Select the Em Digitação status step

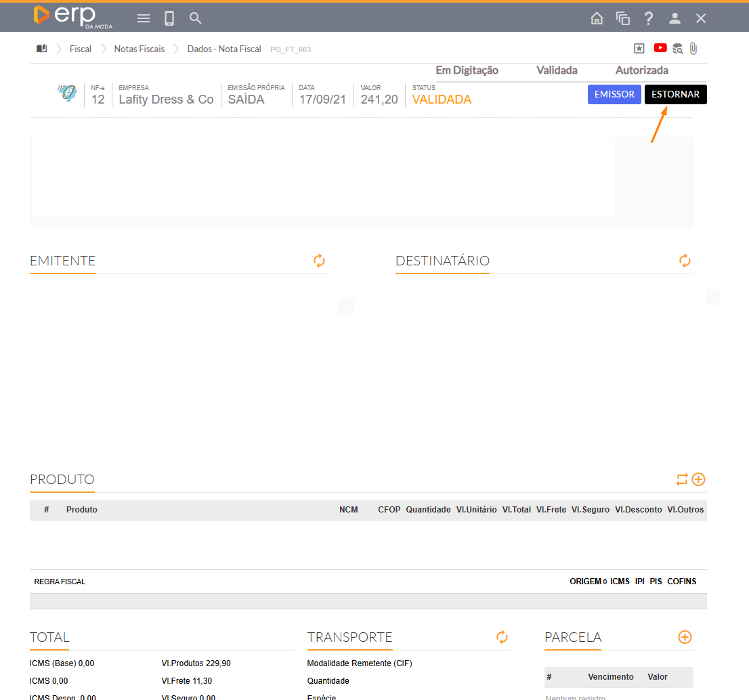tap(467, 70)
